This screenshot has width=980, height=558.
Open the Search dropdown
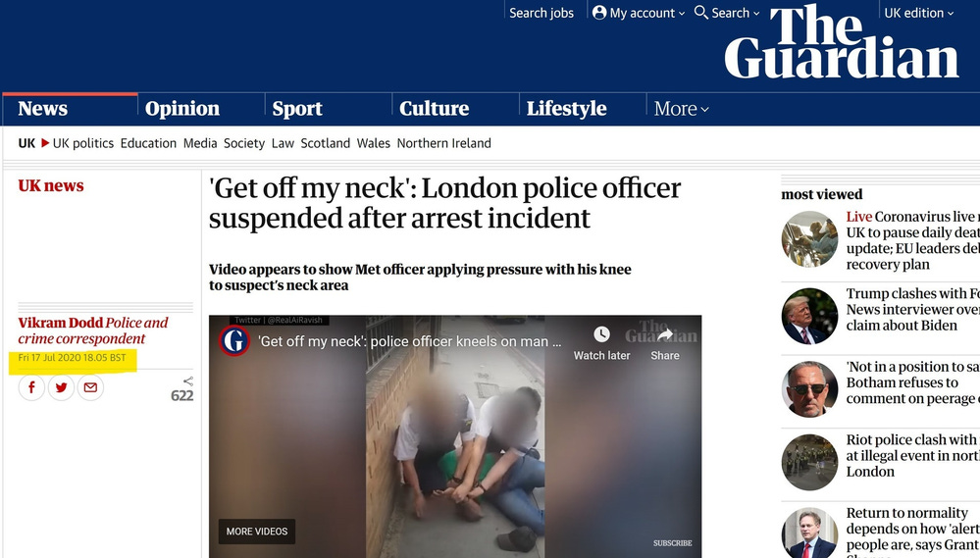tap(727, 13)
